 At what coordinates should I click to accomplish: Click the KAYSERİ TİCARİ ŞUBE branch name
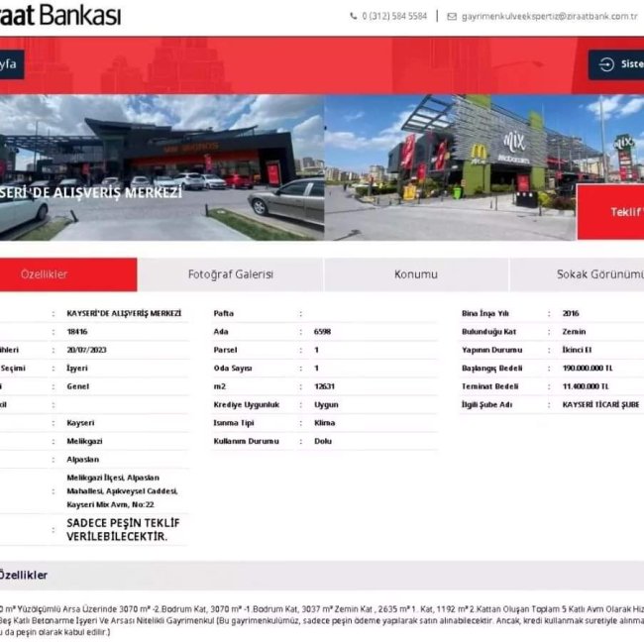click(x=600, y=404)
